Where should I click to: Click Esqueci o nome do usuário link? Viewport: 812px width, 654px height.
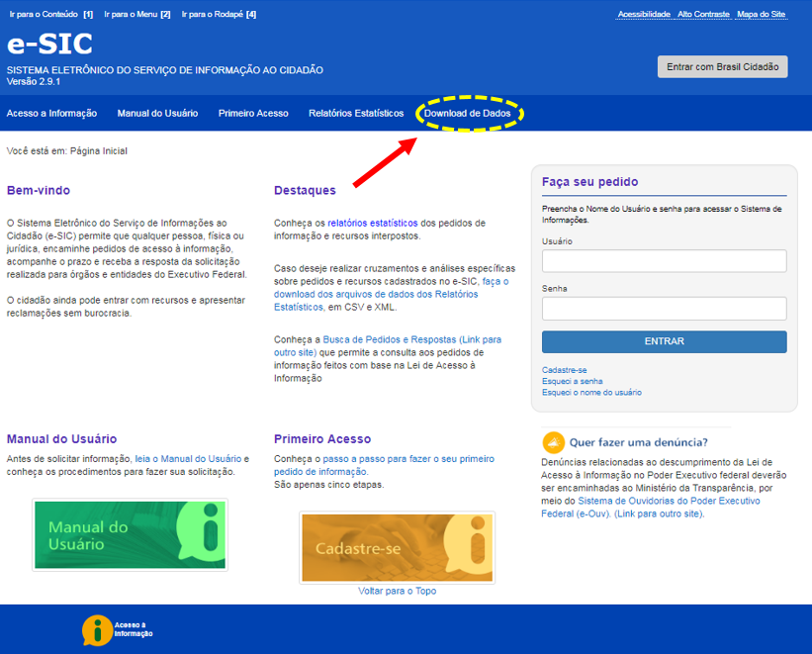point(591,393)
